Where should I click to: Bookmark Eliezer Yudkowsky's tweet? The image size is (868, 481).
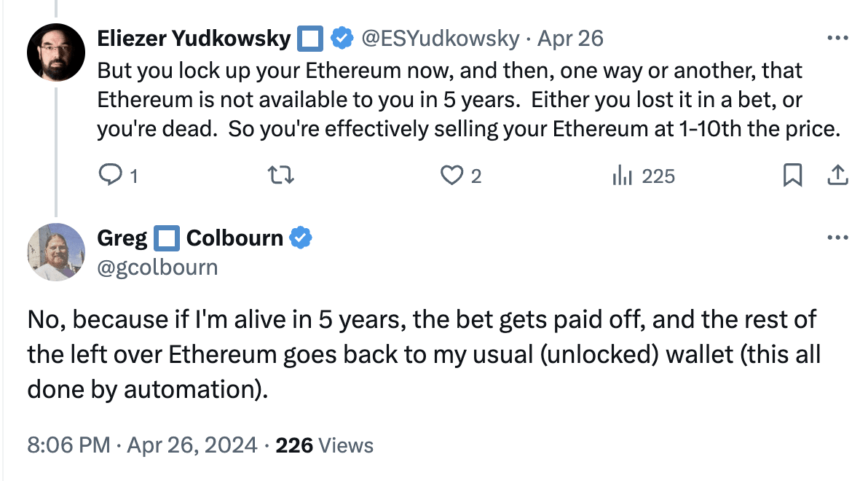click(x=792, y=176)
